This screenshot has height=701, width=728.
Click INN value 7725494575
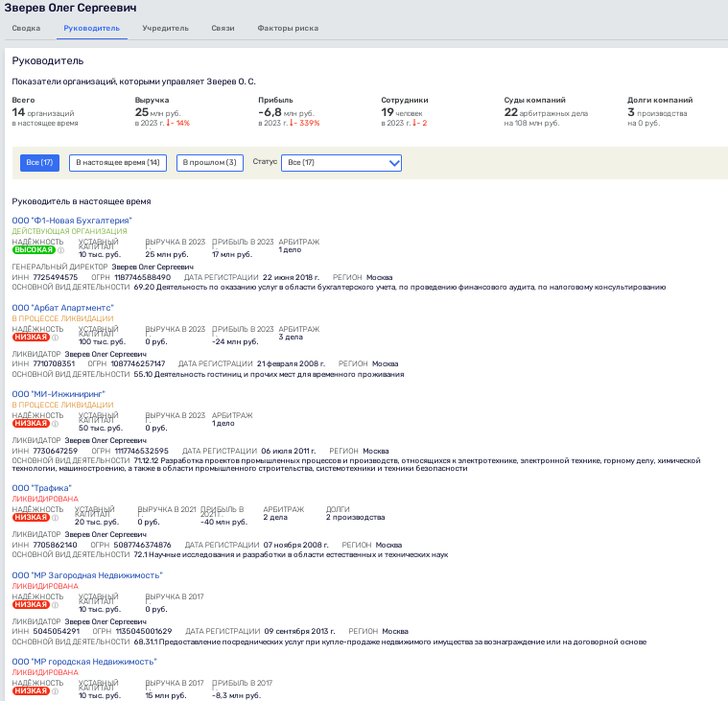pos(56,277)
